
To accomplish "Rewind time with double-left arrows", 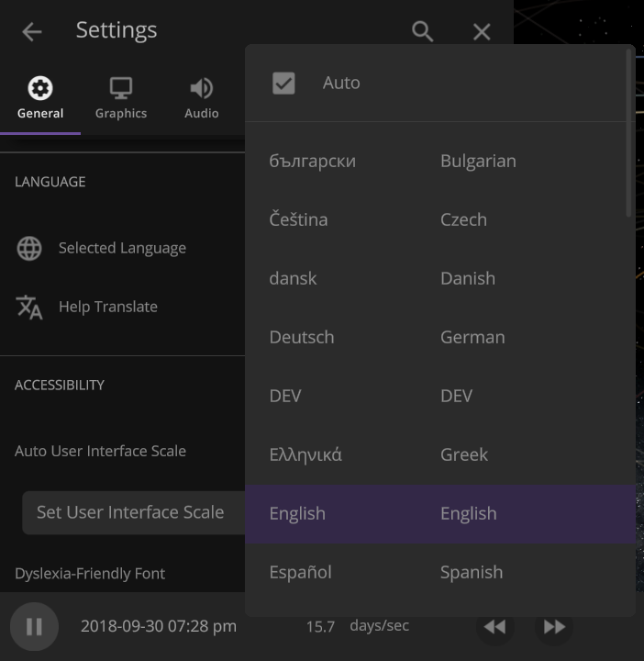I will tap(494, 626).
